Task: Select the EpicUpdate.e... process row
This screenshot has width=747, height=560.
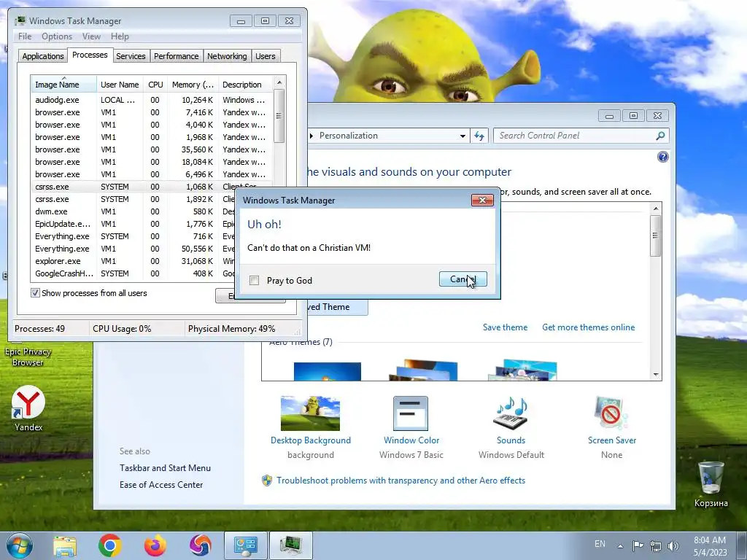Action: pos(133,224)
